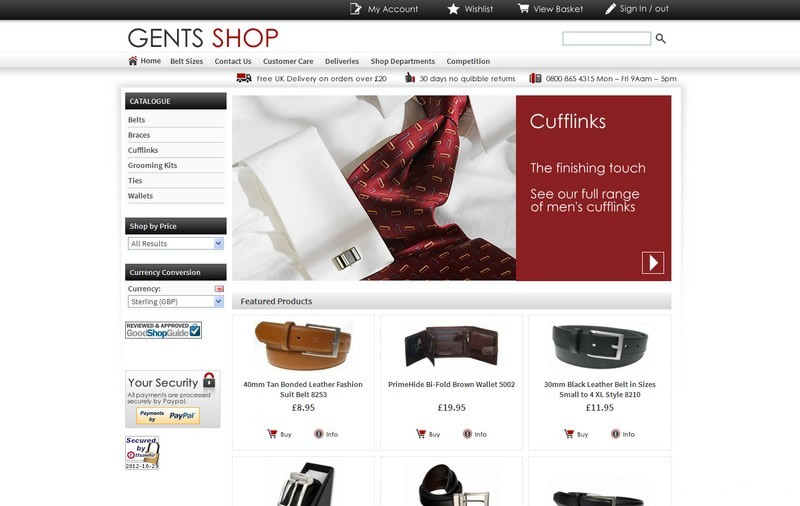View Info for PrimeHide Bi-Fold Wallet
This screenshot has height=506, width=800.
(474, 434)
